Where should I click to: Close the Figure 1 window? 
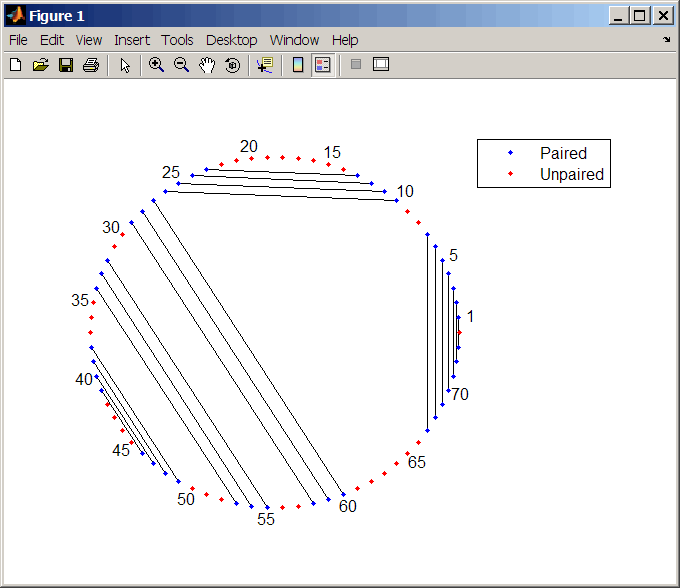coord(663,16)
